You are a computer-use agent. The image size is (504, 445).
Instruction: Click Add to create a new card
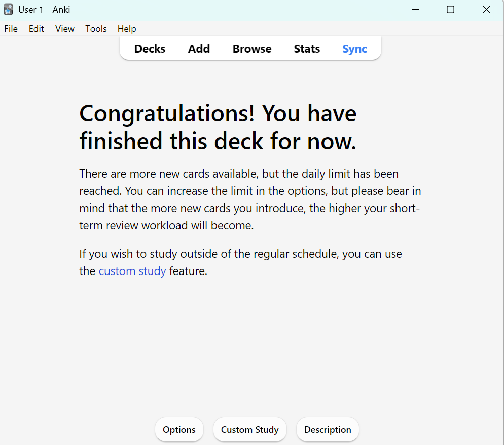pyautogui.click(x=199, y=49)
